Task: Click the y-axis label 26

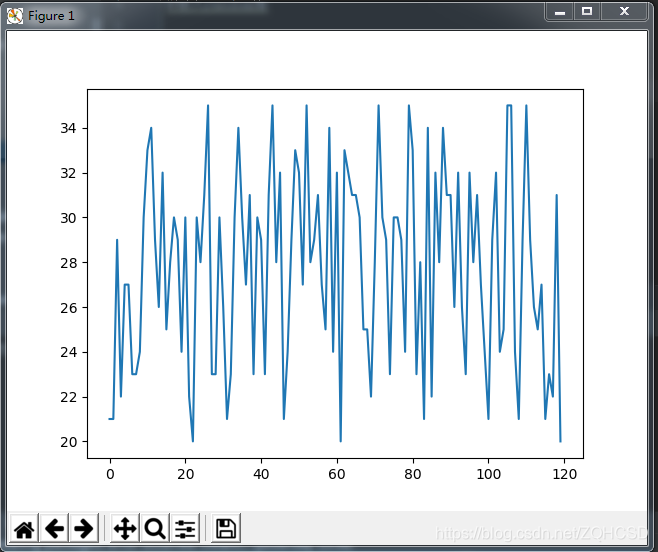Action: (68, 308)
